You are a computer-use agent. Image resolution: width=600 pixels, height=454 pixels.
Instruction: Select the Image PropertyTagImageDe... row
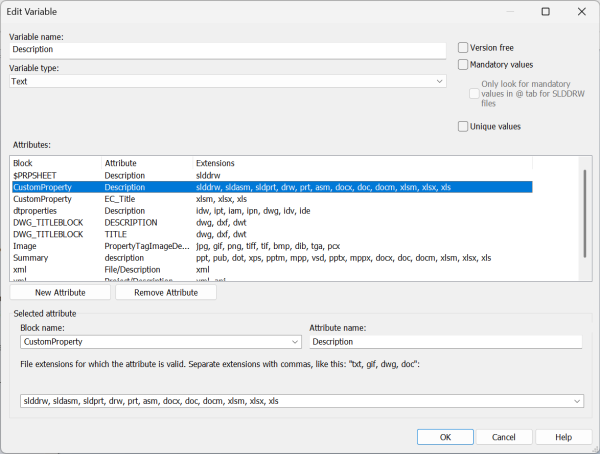pos(272,246)
